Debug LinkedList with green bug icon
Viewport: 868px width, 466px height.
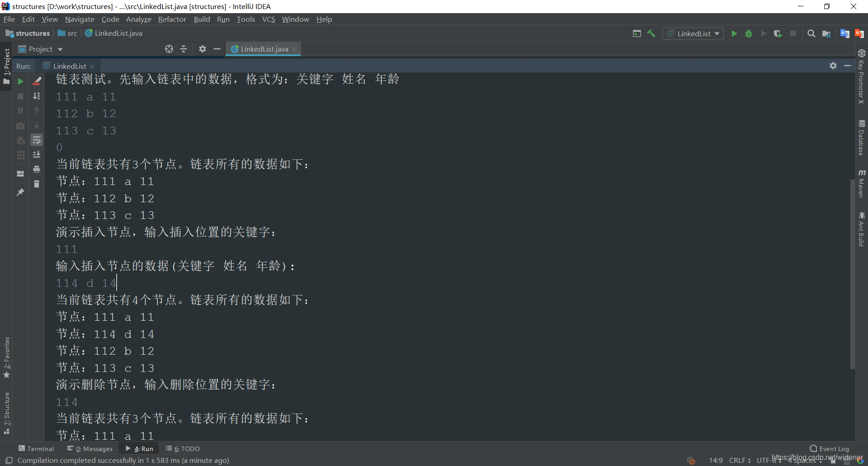[749, 33]
